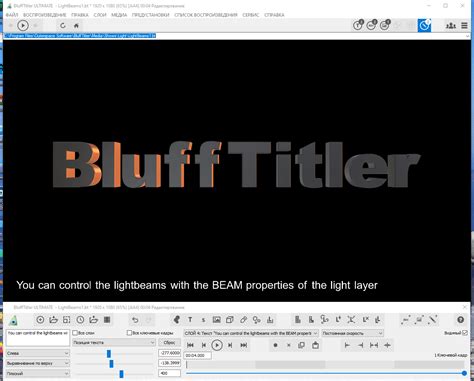Click the show resolution frame icon

[67, 320]
